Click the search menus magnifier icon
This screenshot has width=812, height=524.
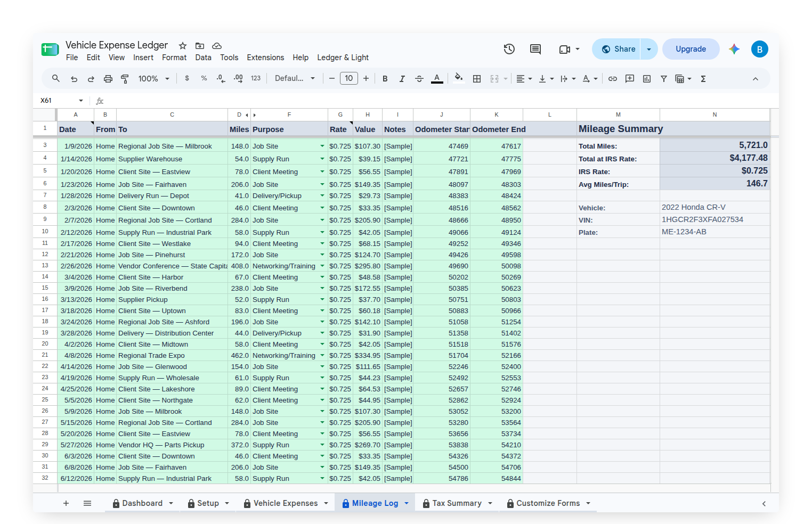click(56, 79)
